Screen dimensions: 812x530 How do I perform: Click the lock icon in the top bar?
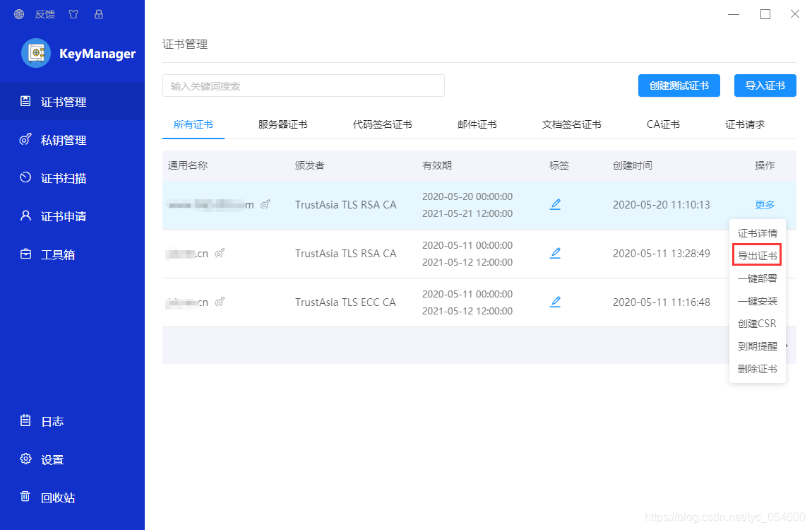coord(99,13)
